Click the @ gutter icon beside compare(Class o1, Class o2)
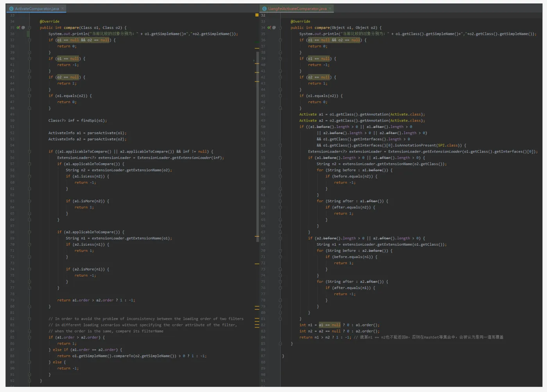This screenshot has height=392, width=547. click(23, 28)
